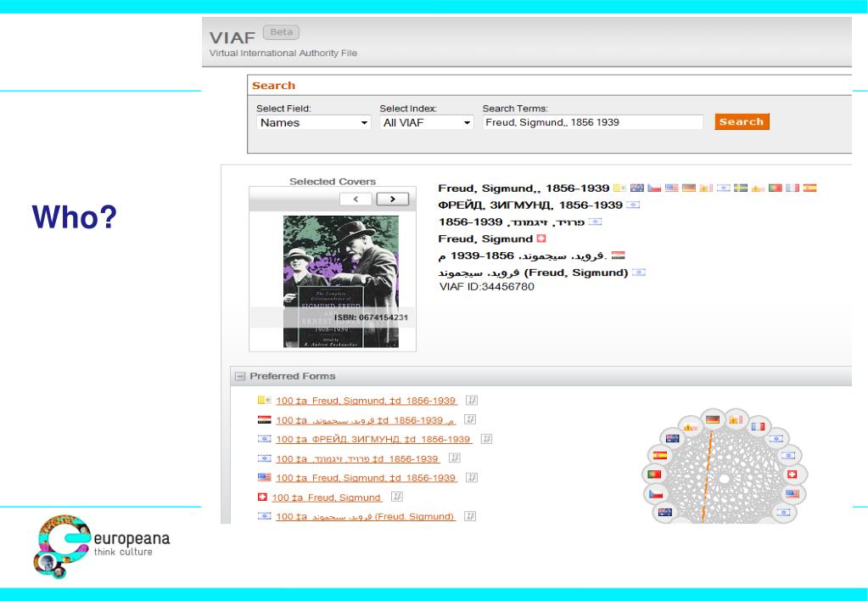Click the 'Freud, Sigmund,, 1856-1939' heading text
Viewport: 868px width, 601px height.
pyautogui.click(x=524, y=188)
